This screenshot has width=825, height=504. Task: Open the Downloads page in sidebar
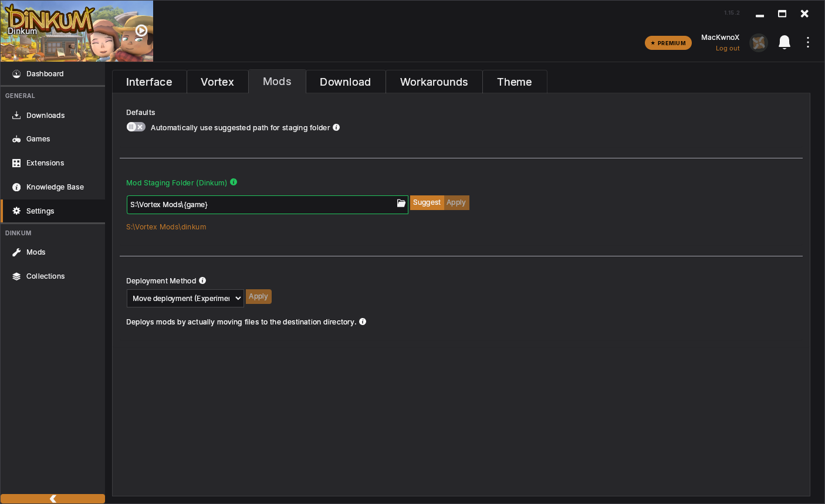click(45, 116)
